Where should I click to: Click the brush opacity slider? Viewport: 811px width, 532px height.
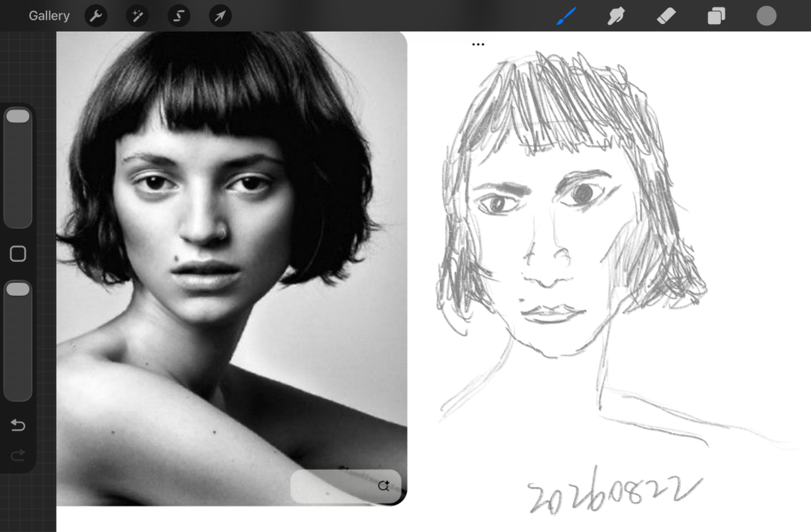[x=18, y=341]
